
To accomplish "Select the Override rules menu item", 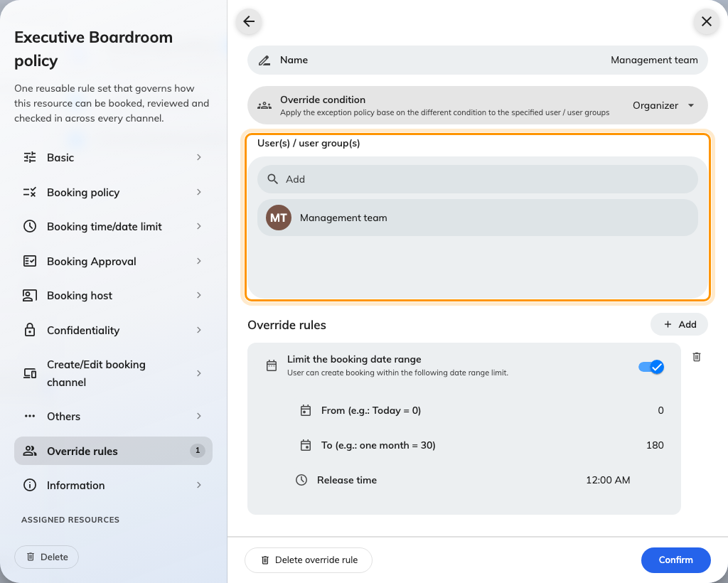I will click(x=113, y=451).
